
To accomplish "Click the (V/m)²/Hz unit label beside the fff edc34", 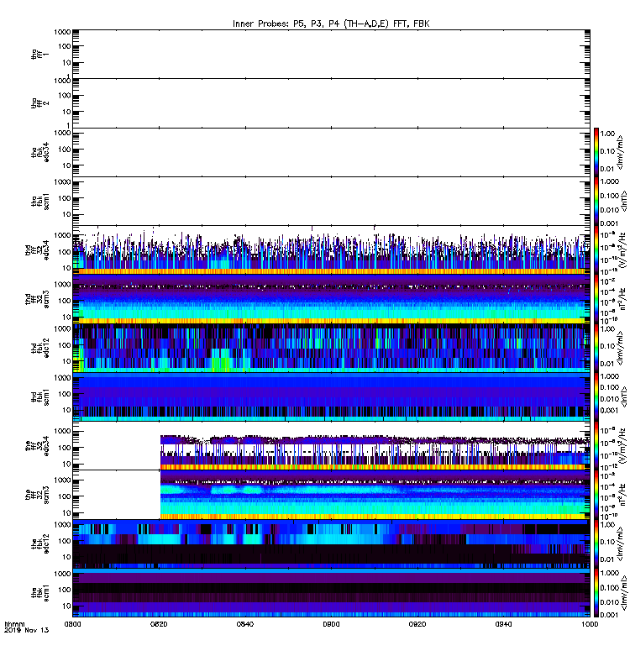I will tap(622, 446).
